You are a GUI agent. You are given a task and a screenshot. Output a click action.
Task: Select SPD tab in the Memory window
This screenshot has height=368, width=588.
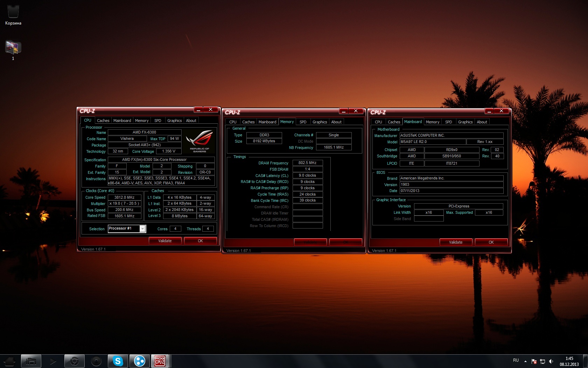[303, 122]
